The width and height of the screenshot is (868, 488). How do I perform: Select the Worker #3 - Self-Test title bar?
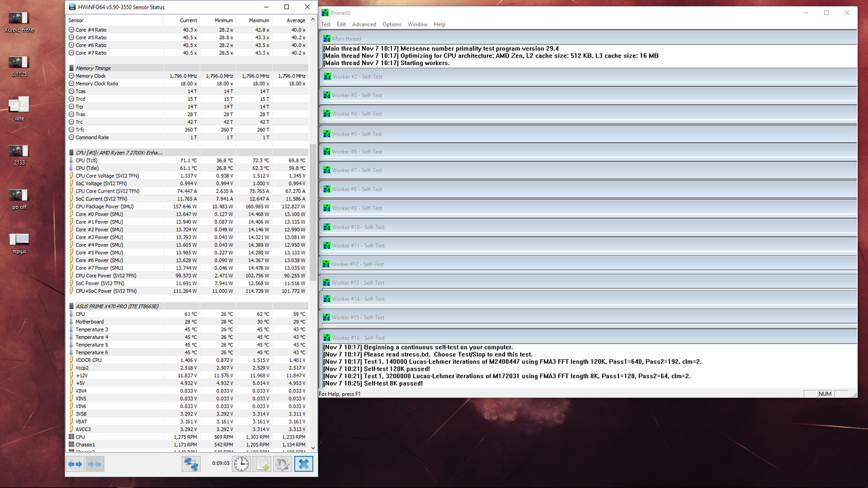tap(587, 96)
